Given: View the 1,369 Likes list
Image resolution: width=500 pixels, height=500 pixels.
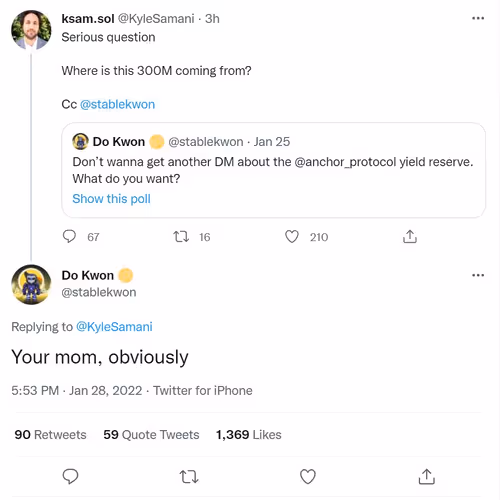Looking at the screenshot, I should click(x=249, y=435).
